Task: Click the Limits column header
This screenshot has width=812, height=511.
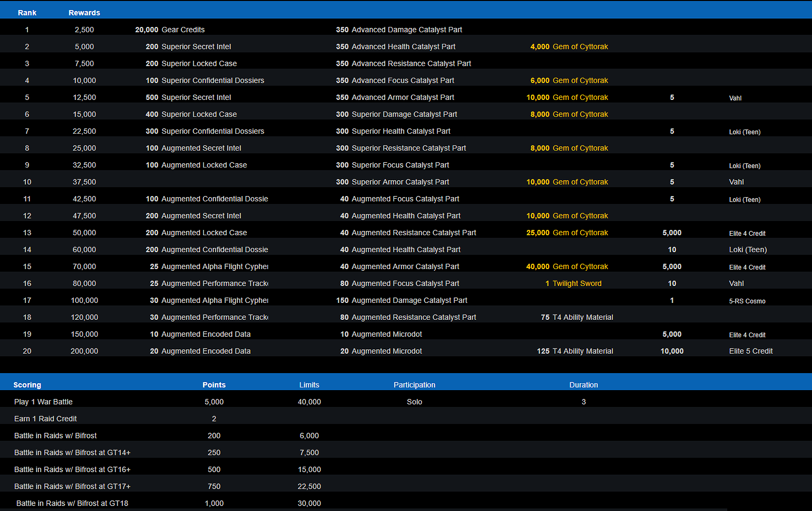Action: pos(309,385)
